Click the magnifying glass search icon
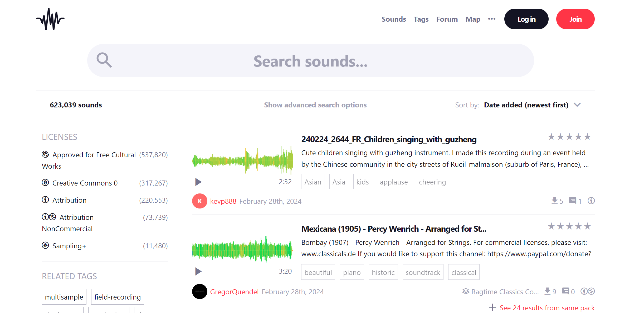Image resolution: width=644 pixels, height=313 pixels. point(104,60)
